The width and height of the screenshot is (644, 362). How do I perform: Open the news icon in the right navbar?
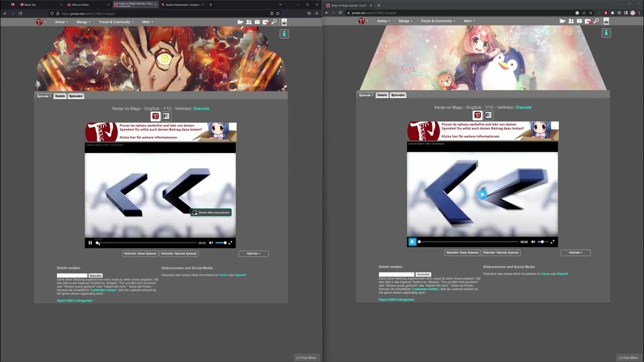pyautogui.click(x=562, y=21)
